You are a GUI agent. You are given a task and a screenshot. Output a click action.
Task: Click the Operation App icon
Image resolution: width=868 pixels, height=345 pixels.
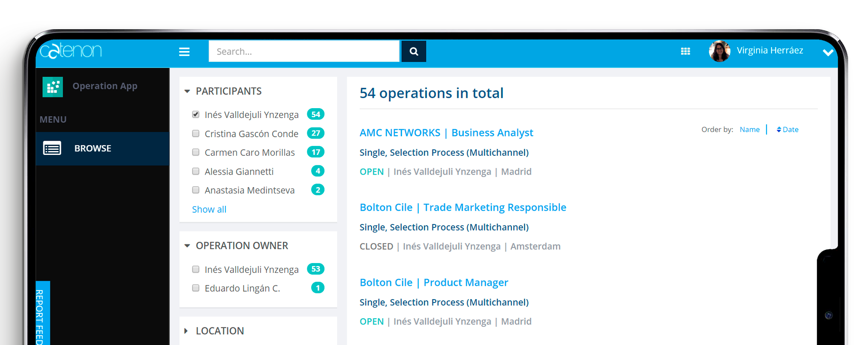(x=53, y=87)
